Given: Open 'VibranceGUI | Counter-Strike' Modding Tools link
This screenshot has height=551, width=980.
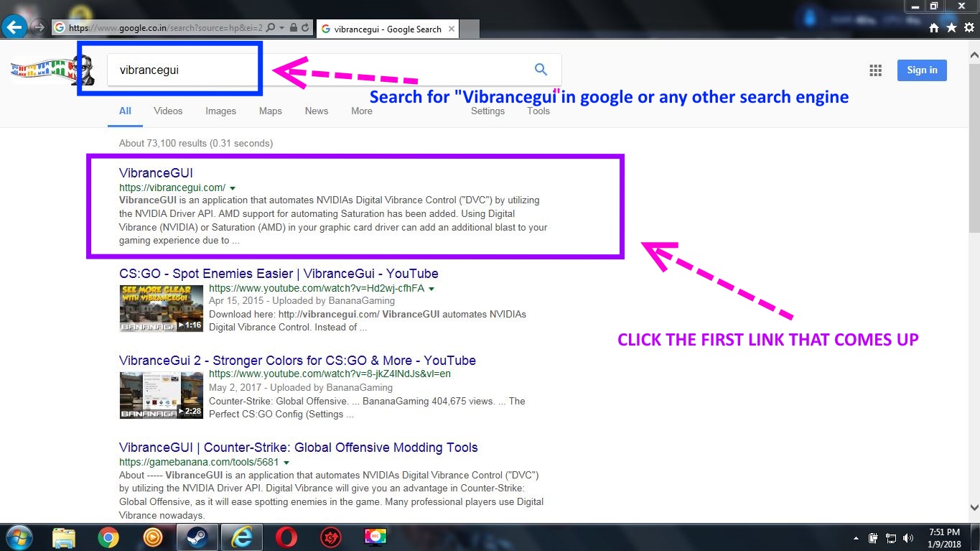Looking at the screenshot, I should pos(299,448).
